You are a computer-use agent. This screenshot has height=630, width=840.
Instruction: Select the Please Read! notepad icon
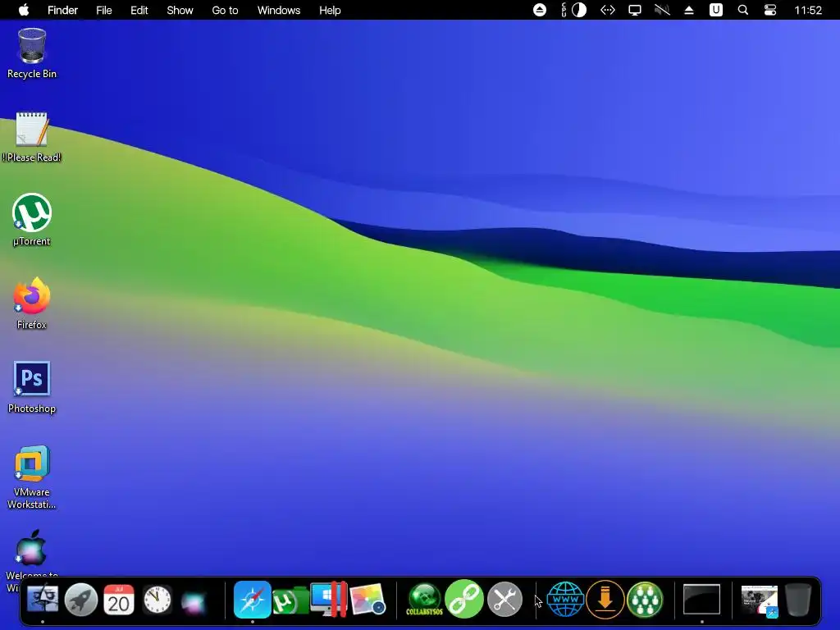click(32, 137)
